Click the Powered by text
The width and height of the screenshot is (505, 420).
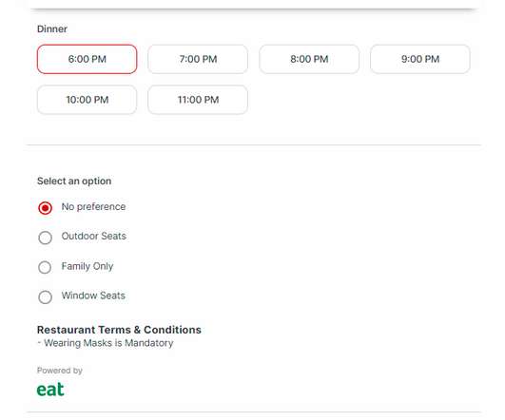click(60, 371)
